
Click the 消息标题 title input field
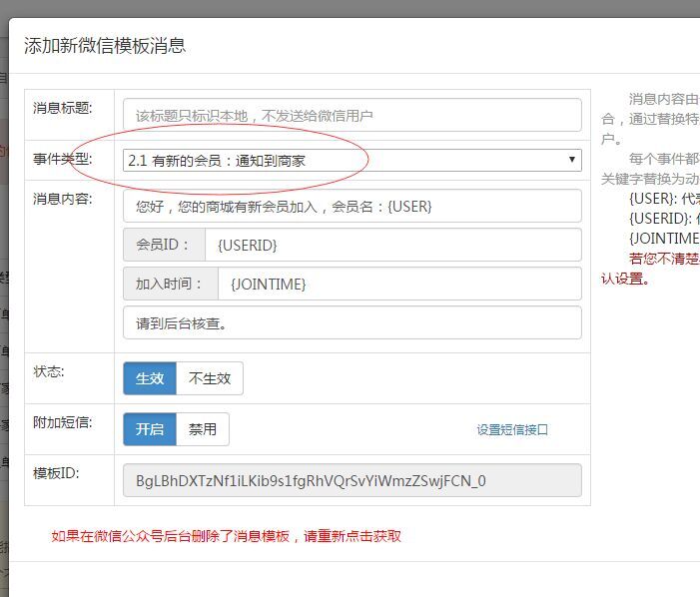point(351,115)
